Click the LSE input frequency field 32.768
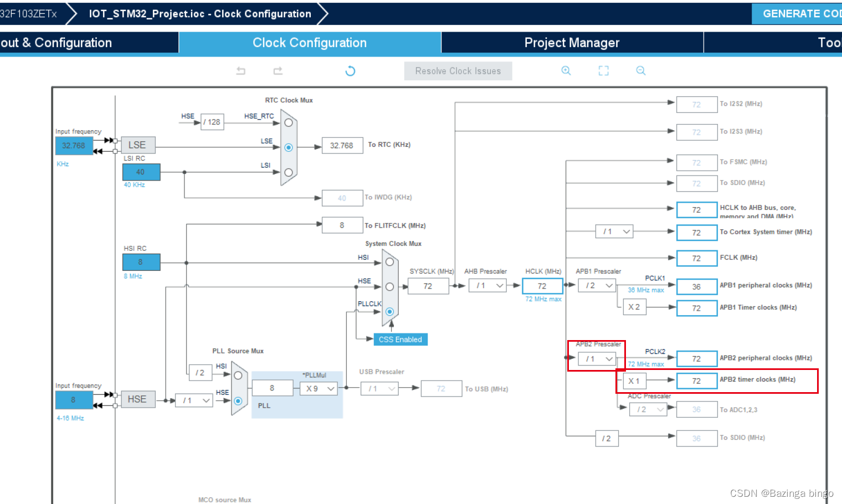 pos(74,146)
